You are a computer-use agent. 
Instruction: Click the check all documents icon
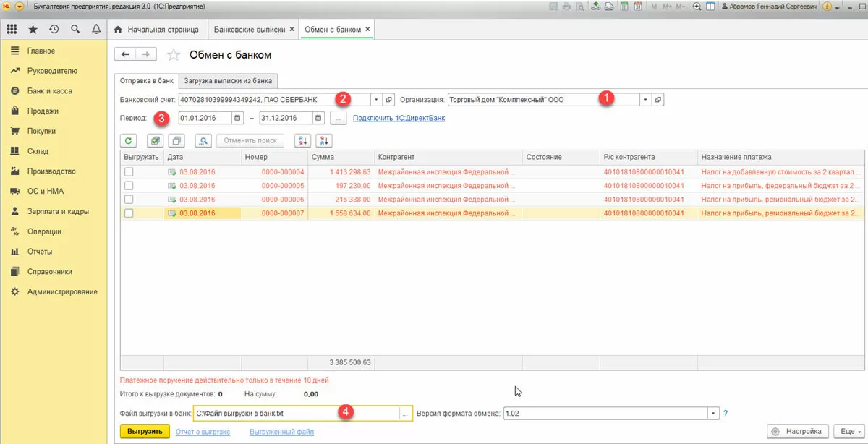154,140
